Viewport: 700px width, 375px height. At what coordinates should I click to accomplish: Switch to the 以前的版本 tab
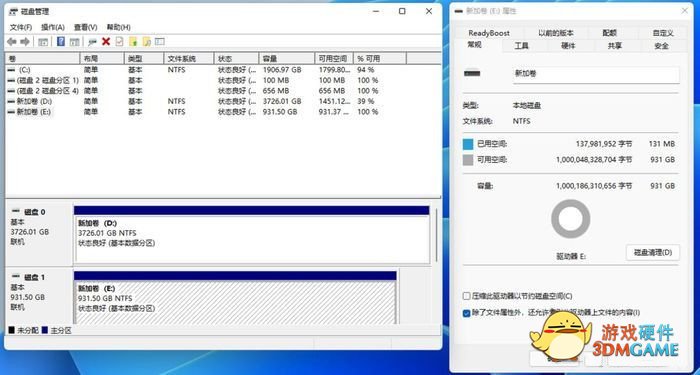pos(556,33)
